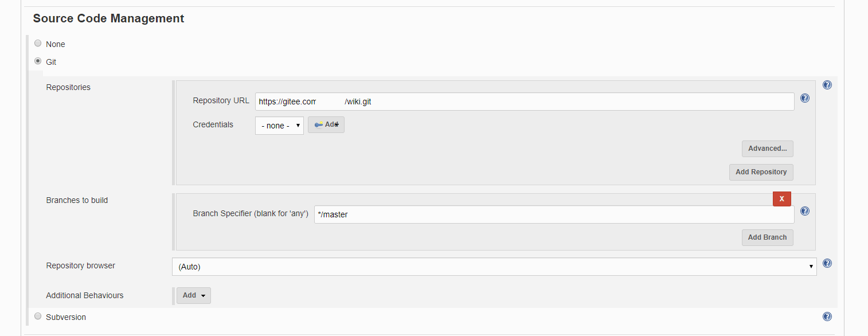Open help for the Repositories section
868x336 pixels.
pos(827,85)
